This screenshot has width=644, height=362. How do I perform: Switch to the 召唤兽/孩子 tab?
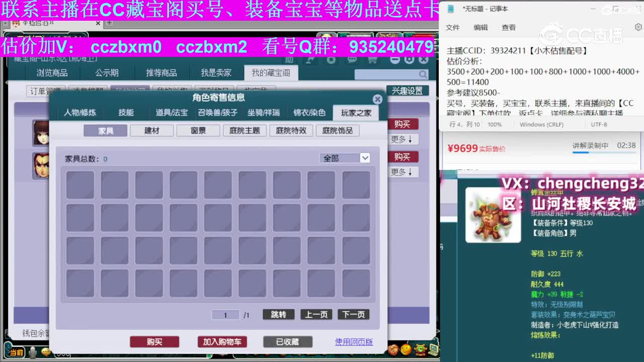tap(217, 113)
